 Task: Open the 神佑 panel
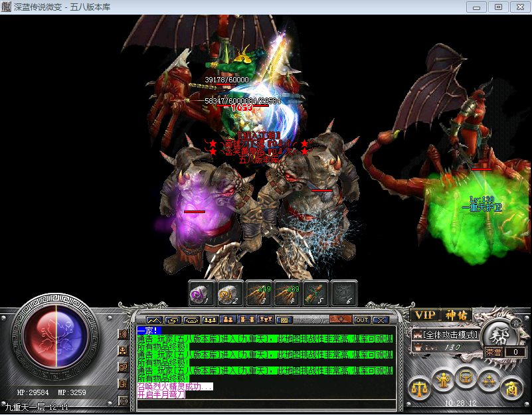click(456, 315)
